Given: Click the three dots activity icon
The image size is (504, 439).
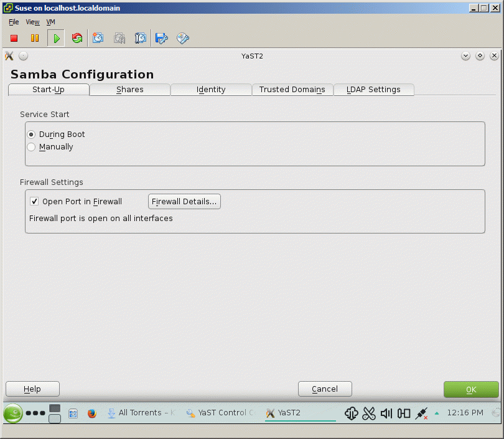Looking at the screenshot, I should coord(35,413).
